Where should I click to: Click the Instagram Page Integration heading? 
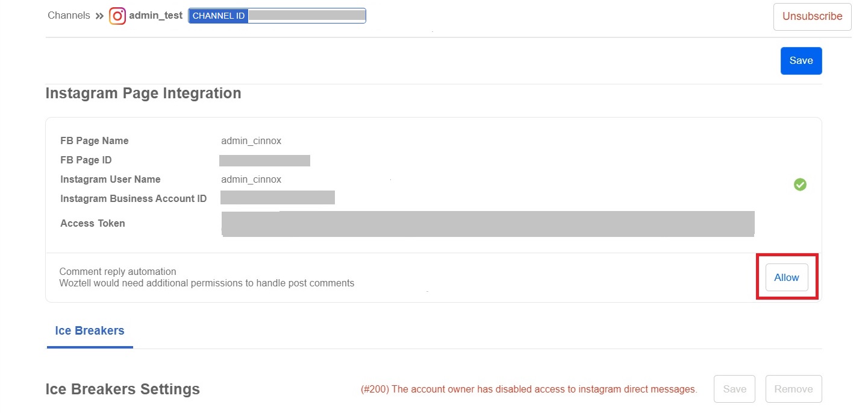click(x=143, y=93)
